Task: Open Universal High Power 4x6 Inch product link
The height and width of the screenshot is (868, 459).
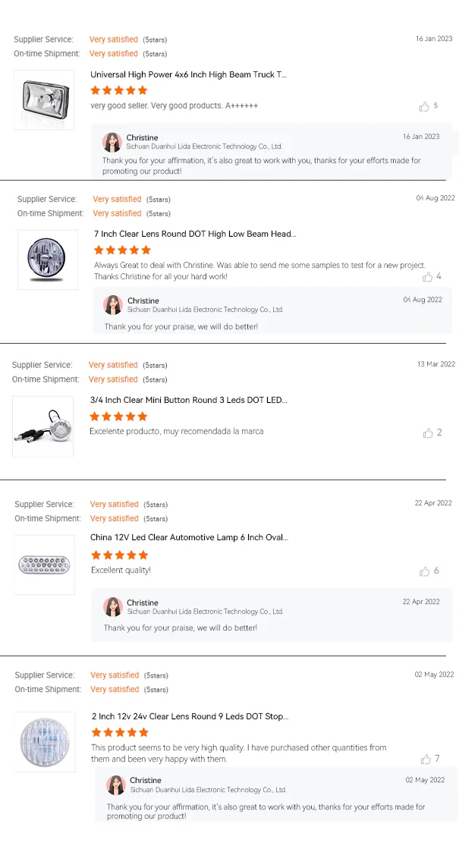Action: (x=188, y=74)
